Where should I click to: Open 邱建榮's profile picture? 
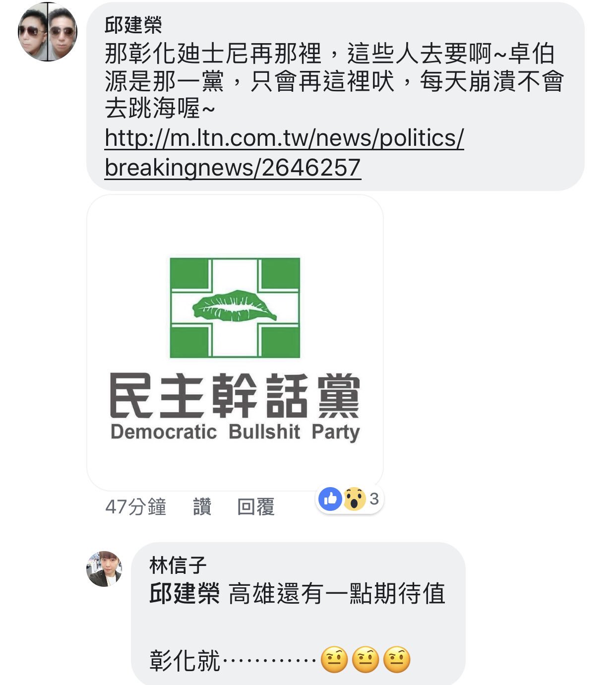coord(48,32)
